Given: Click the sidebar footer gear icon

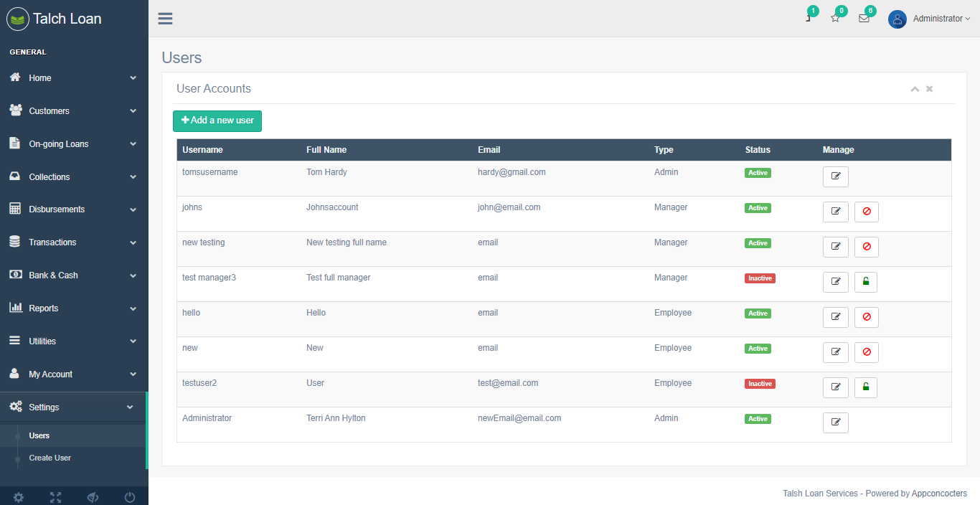Looking at the screenshot, I should 19,497.
